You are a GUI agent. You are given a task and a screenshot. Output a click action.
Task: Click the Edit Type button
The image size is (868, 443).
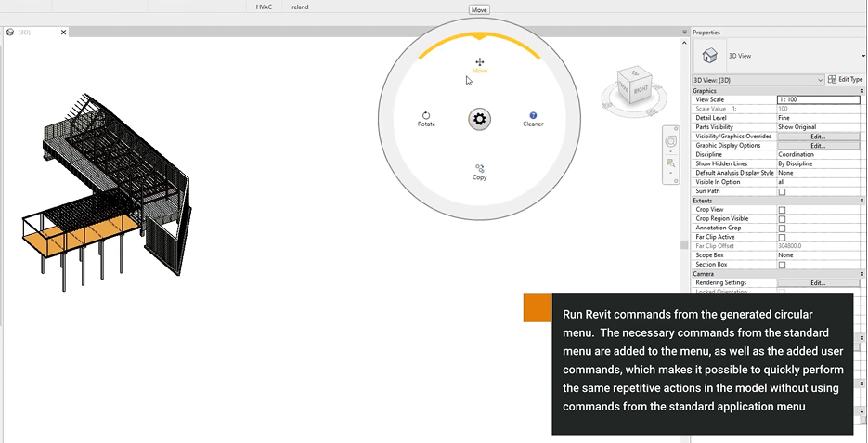tap(845, 80)
